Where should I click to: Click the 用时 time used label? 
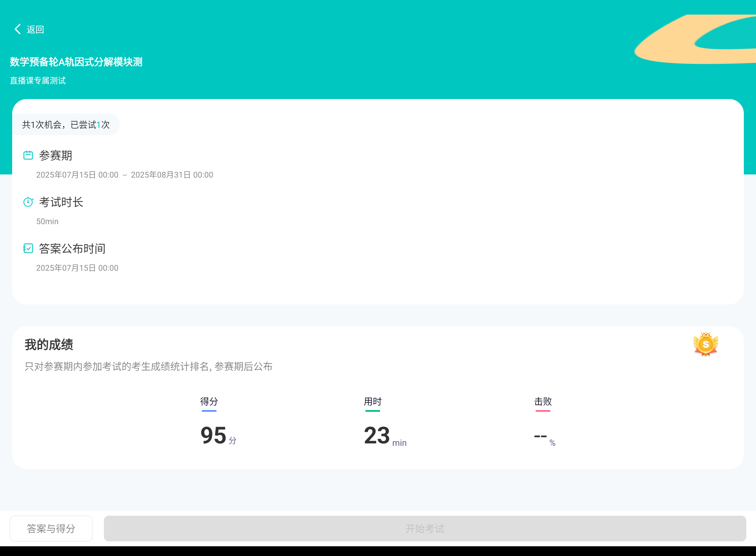[x=373, y=401]
